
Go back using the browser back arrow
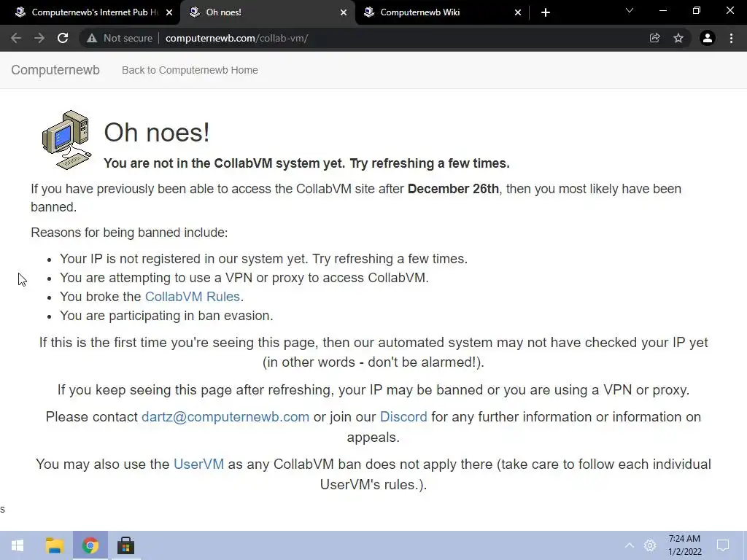click(16, 38)
